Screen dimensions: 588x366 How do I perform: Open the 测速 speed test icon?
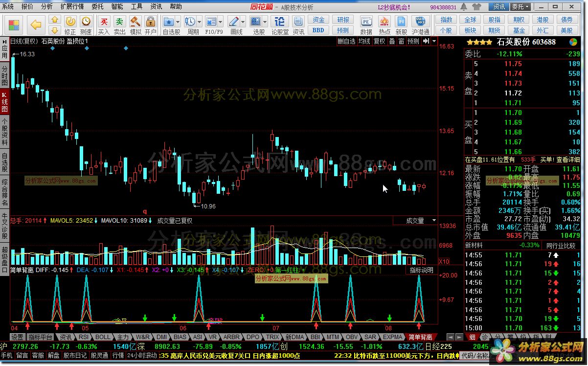[86, 24]
